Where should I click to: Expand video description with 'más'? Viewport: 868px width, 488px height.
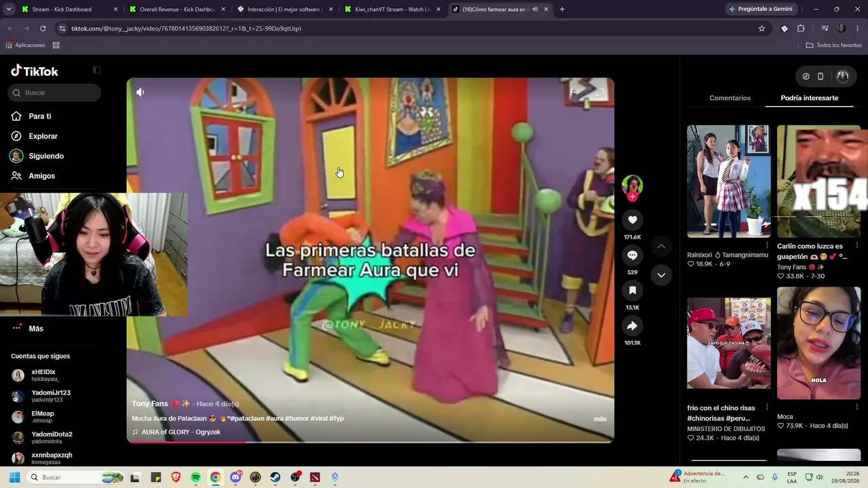(x=600, y=419)
